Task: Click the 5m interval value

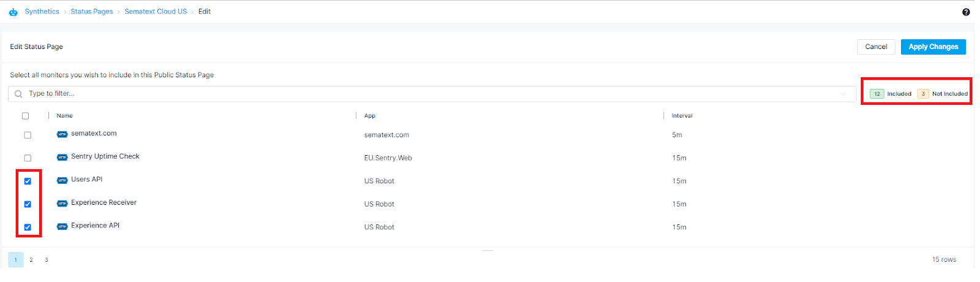Action: (677, 135)
